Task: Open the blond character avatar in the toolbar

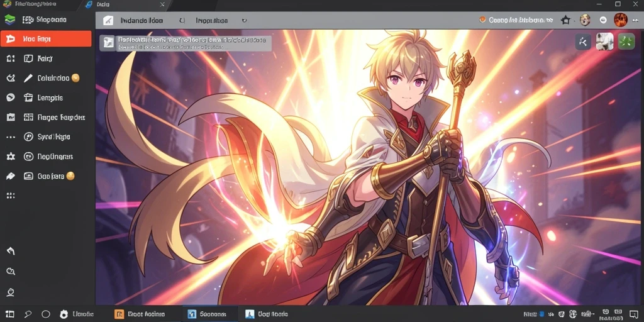Action: [x=585, y=19]
